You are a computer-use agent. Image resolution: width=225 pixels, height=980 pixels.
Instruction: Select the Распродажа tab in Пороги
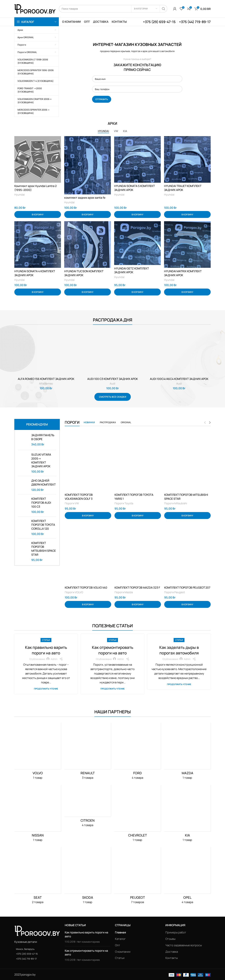point(108,422)
